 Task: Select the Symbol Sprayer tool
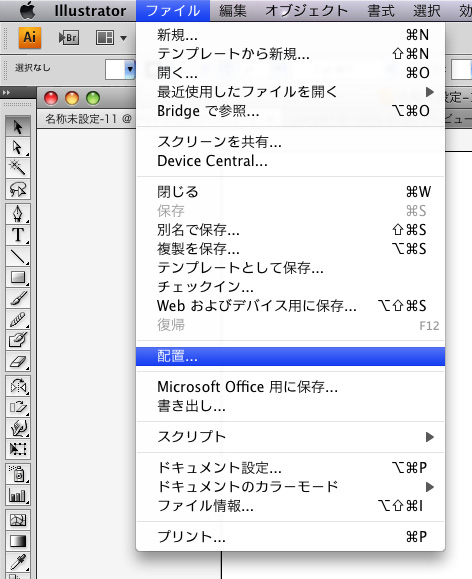point(18,474)
